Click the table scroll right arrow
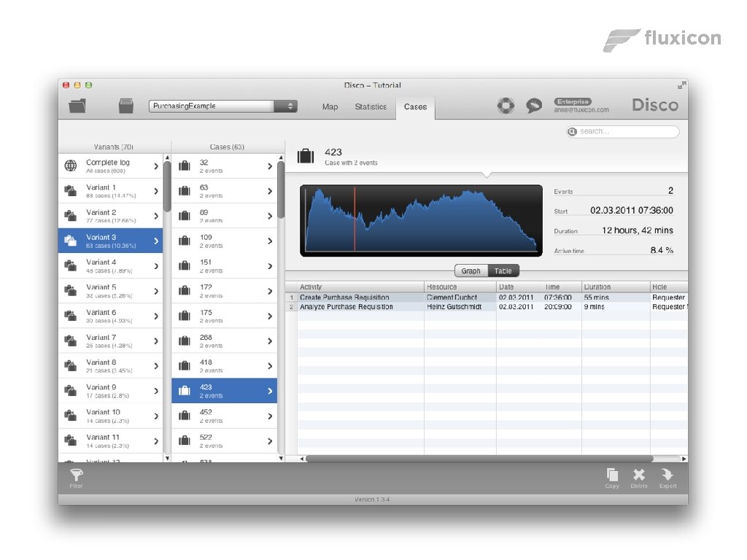This screenshot has height=560, width=747. point(684,459)
